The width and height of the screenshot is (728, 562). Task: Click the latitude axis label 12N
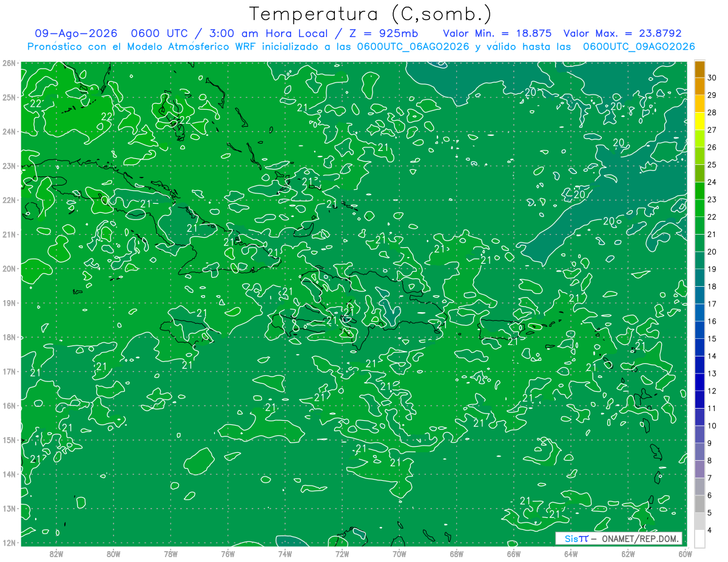click(x=8, y=543)
